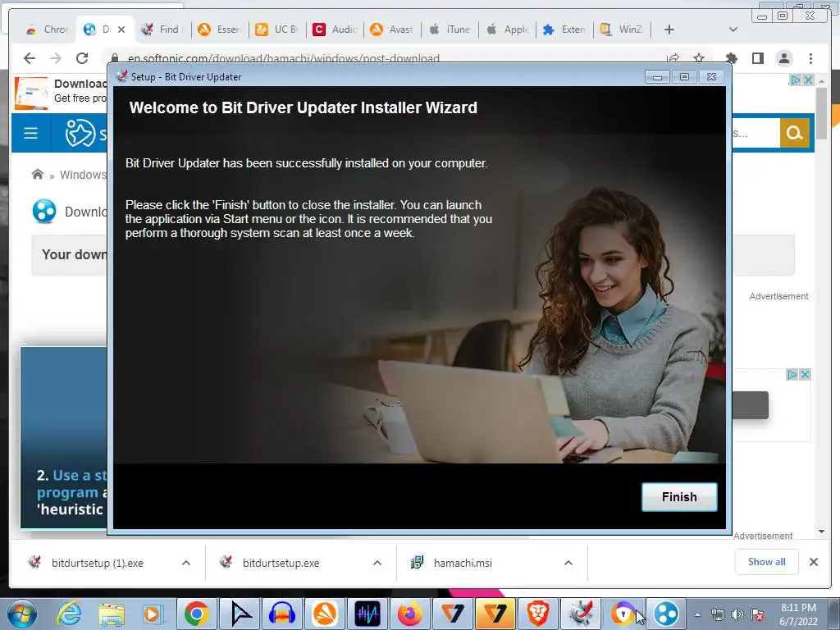Close the right sidebar advertisement X
The height and width of the screenshot is (630, 840).
pyautogui.click(x=804, y=374)
